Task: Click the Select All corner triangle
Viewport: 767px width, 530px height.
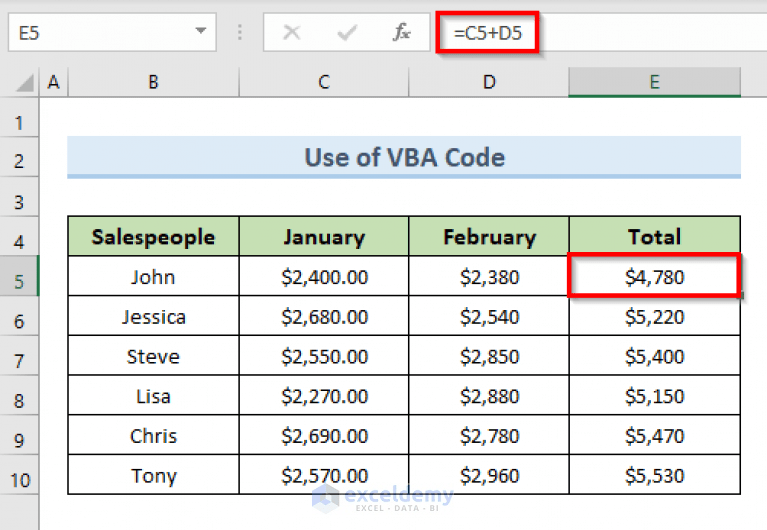Action: point(24,83)
